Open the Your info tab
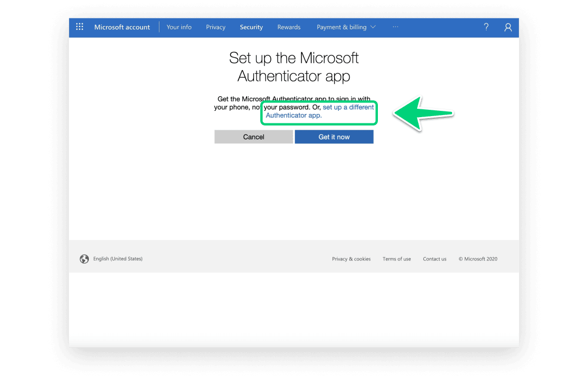The width and height of the screenshot is (588, 378). 179,27
